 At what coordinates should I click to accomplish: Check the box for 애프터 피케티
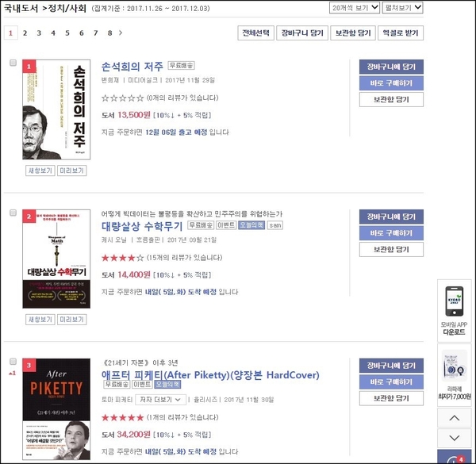click(x=13, y=362)
